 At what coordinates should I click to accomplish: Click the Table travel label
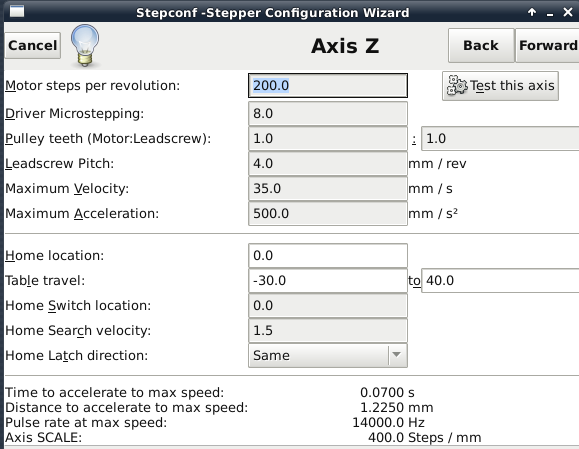(45, 281)
